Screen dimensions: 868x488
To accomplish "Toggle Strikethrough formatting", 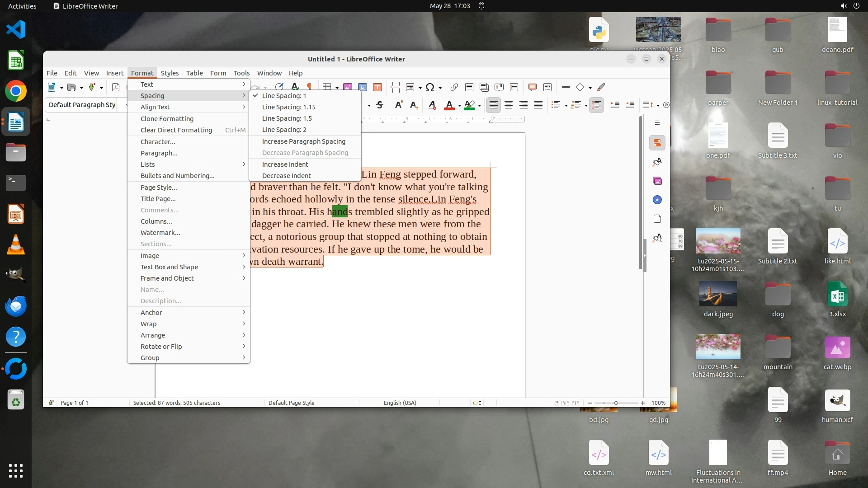I will (380, 105).
